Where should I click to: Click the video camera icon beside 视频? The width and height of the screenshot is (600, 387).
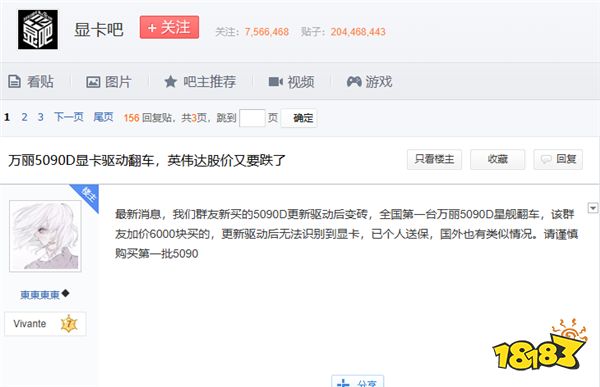(x=276, y=82)
